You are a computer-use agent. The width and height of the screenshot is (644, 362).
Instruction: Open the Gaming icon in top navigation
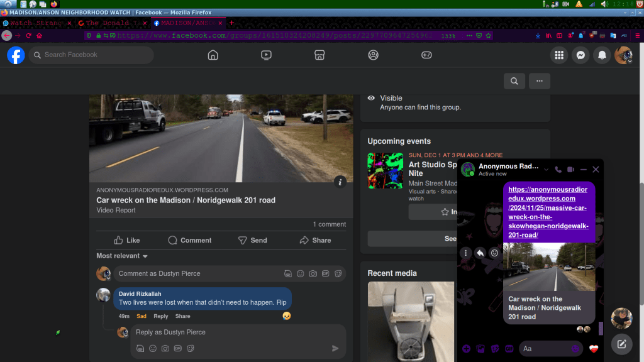[x=426, y=55]
